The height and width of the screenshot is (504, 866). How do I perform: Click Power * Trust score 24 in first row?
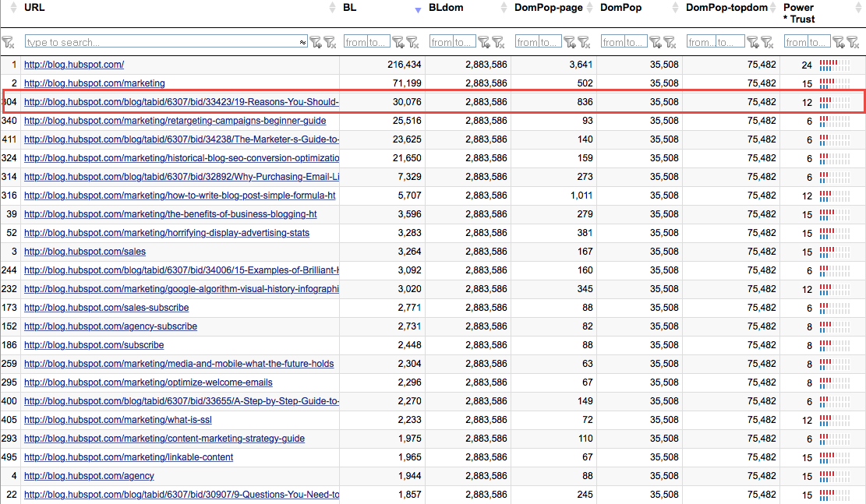(807, 65)
